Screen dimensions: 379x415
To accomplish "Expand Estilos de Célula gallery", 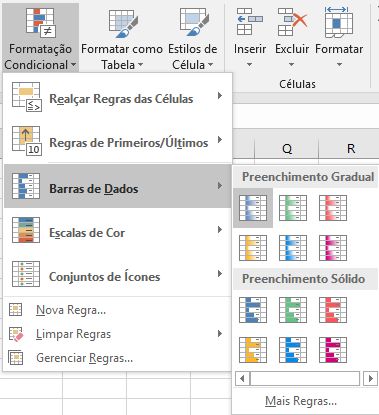I will 193,37.
